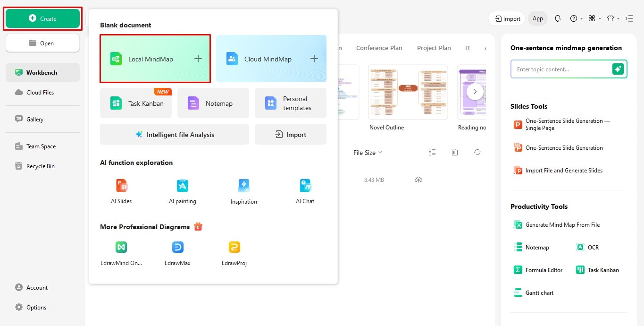Open the Inspiration AI tool

tap(244, 191)
